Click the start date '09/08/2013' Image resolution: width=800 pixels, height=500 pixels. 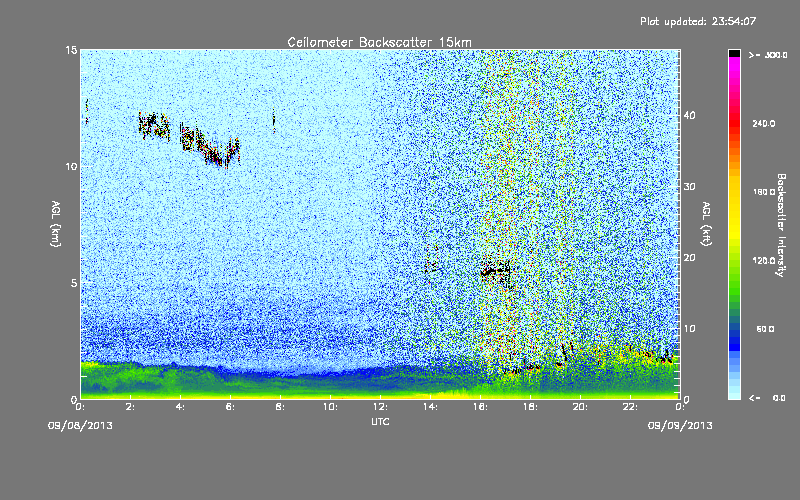[x=80, y=426]
